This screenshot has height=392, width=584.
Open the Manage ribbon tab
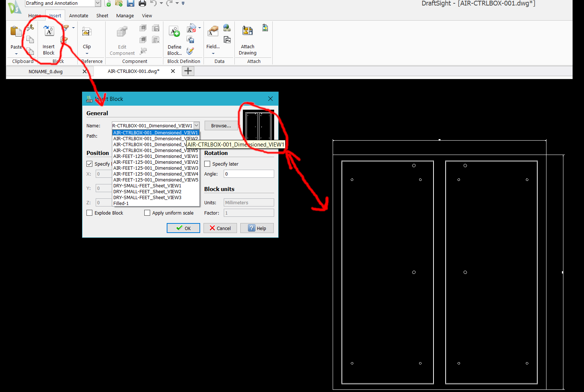(125, 16)
